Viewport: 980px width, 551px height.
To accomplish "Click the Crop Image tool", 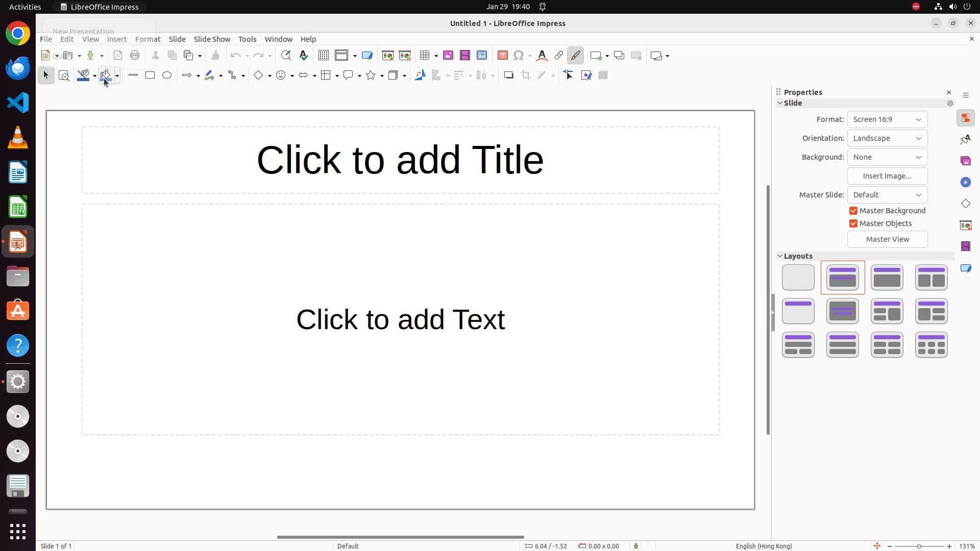I will (526, 76).
